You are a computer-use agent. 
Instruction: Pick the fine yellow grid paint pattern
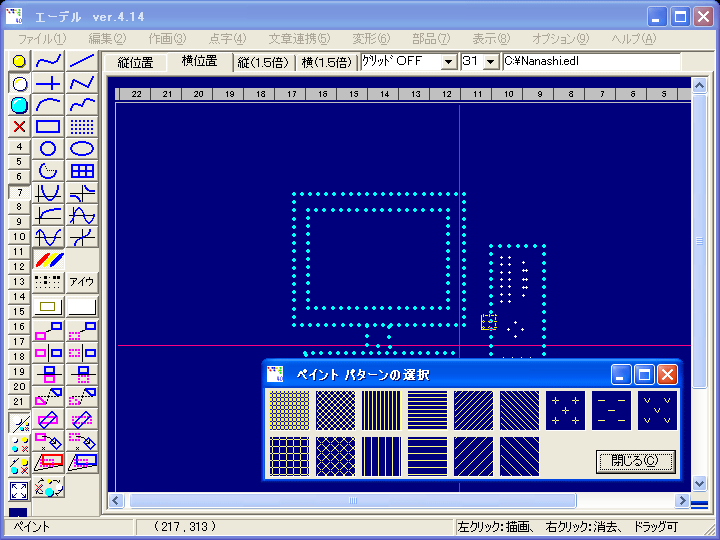(x=289, y=410)
